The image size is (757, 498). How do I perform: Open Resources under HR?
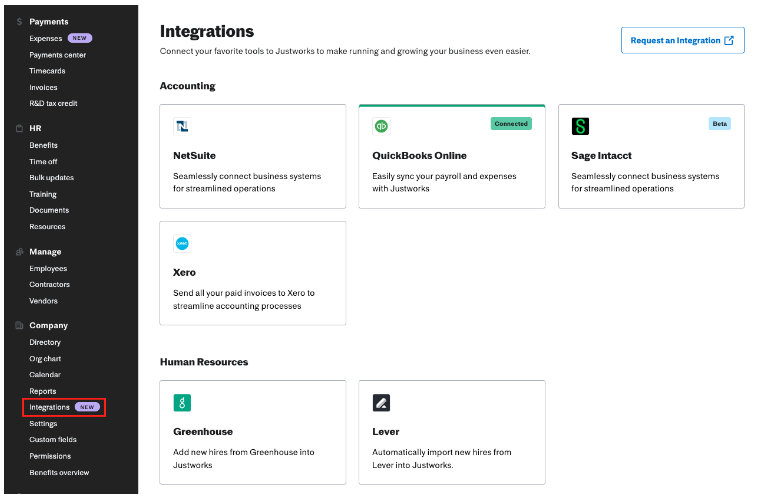coord(47,227)
